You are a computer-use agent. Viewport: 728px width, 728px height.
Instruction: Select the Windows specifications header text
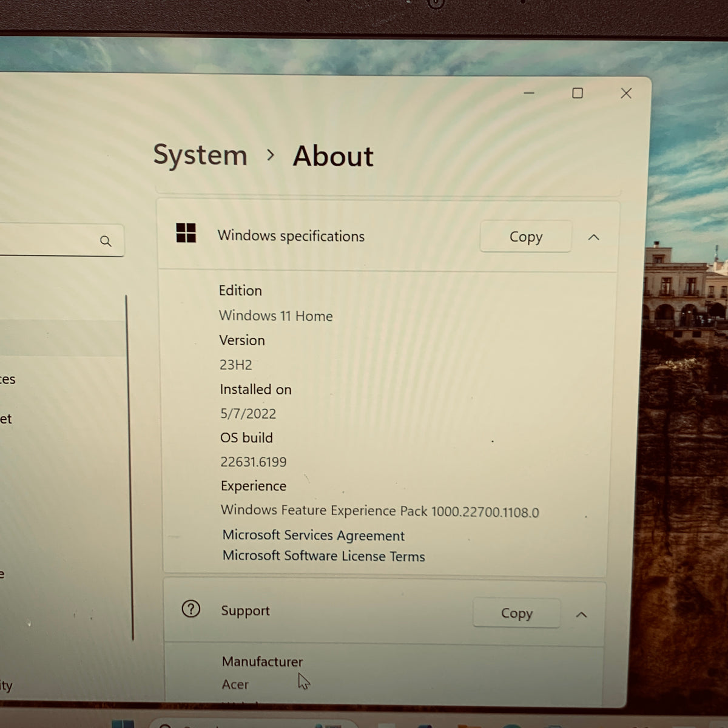[x=291, y=236]
